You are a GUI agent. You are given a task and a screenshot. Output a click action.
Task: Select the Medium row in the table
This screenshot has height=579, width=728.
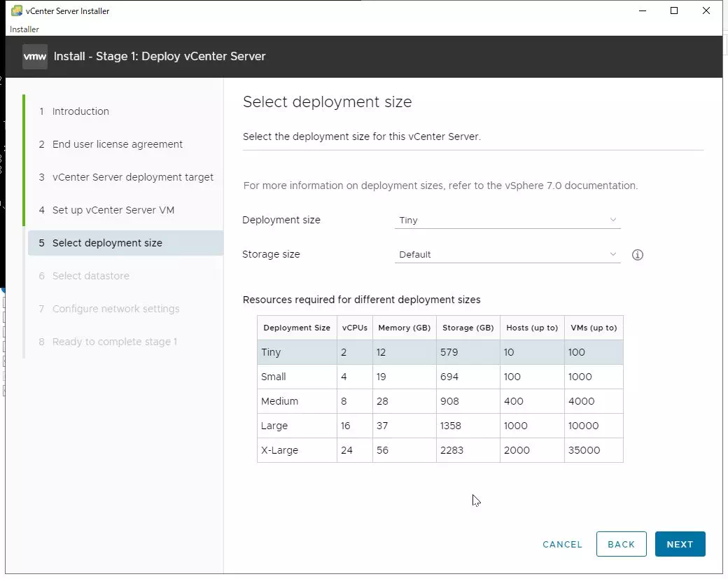click(440, 401)
